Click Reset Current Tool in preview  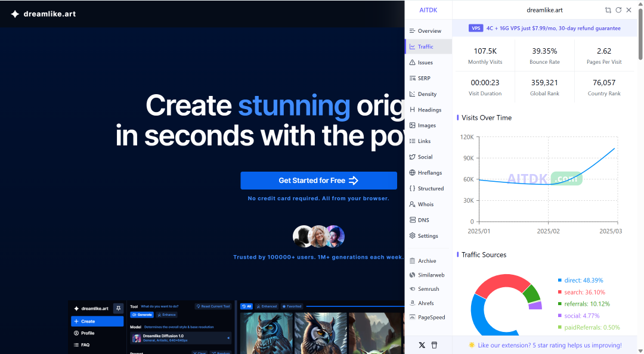(x=213, y=306)
